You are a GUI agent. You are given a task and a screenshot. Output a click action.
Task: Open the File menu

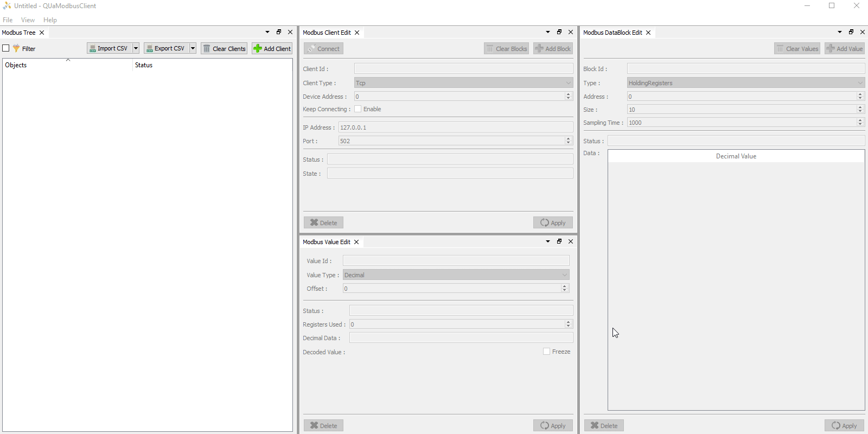[8, 20]
